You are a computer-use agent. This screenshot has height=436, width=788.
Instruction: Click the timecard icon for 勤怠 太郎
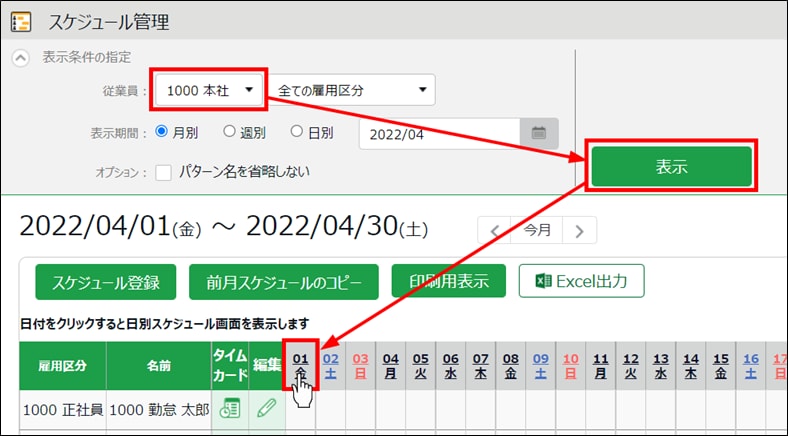coord(229,408)
